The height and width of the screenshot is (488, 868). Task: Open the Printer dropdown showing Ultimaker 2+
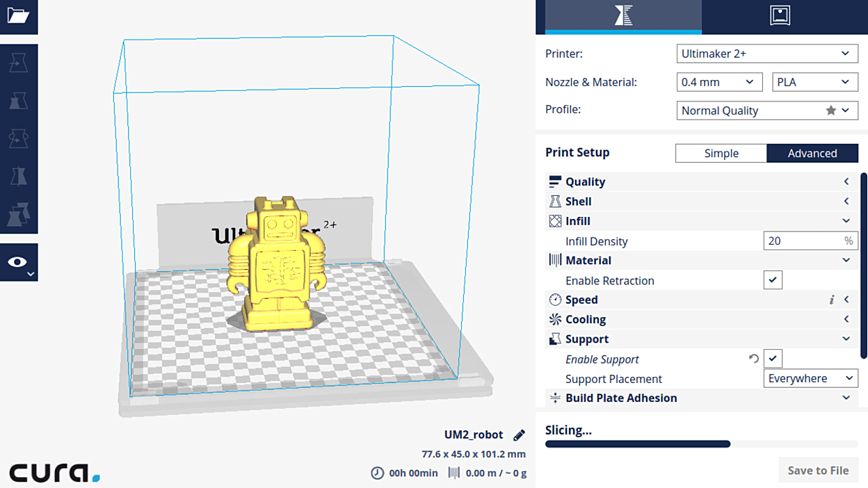click(x=766, y=54)
